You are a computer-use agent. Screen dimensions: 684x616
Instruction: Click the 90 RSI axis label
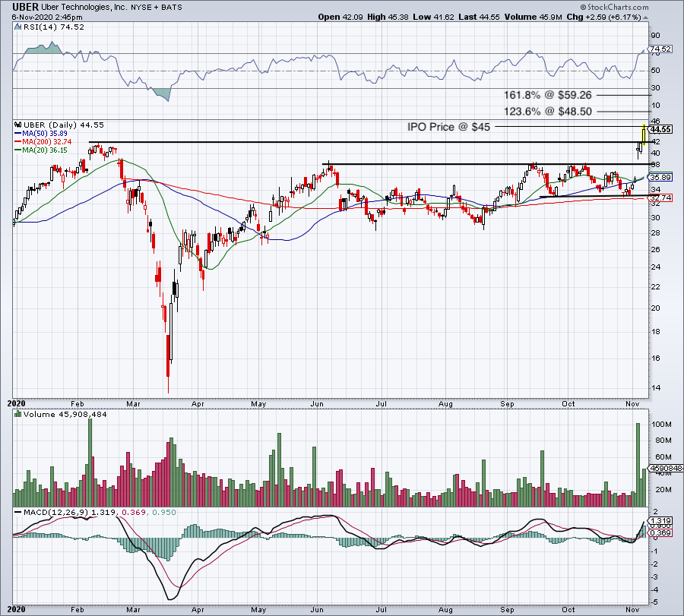(655, 36)
